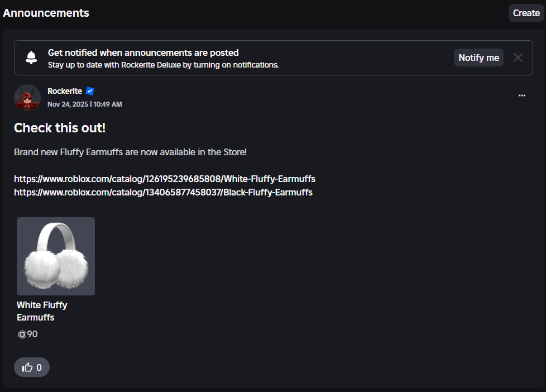Dismiss the notification banner with X
The image size is (546, 392).
[x=518, y=58]
